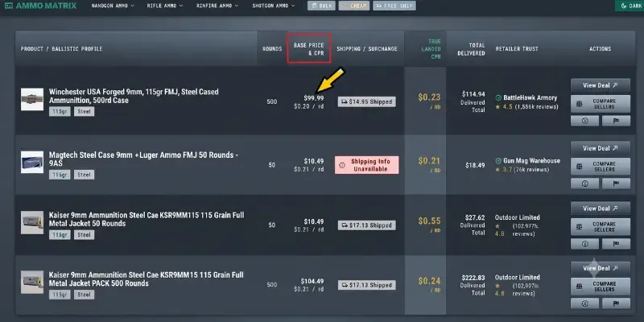The image size is (644, 322).
Task: View Deal for Winchester USA Forged
Action: click(x=600, y=85)
